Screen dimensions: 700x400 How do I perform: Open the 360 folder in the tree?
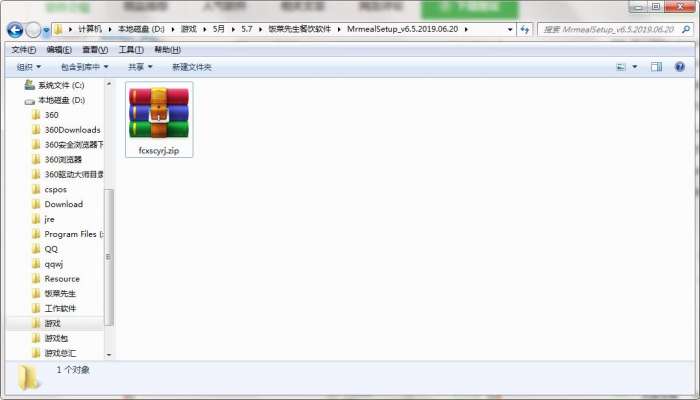point(51,115)
